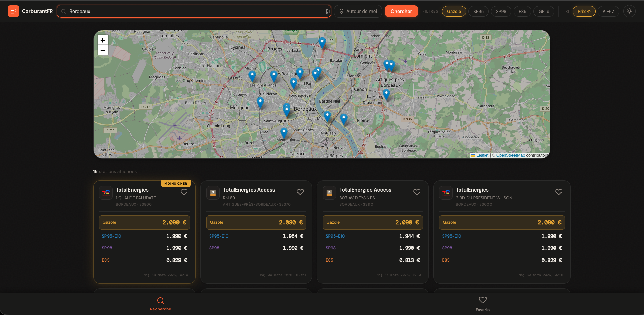
Task: Enable the SP95 fuel filter
Action: coord(478,11)
